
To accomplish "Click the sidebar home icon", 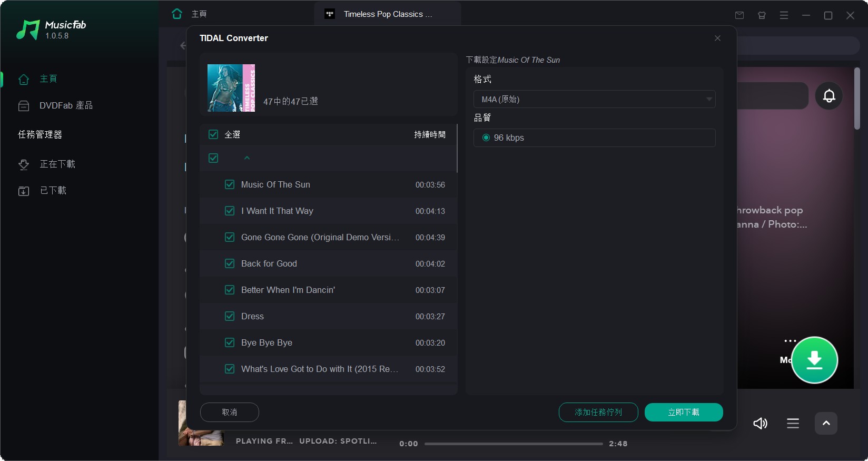I will (24, 79).
